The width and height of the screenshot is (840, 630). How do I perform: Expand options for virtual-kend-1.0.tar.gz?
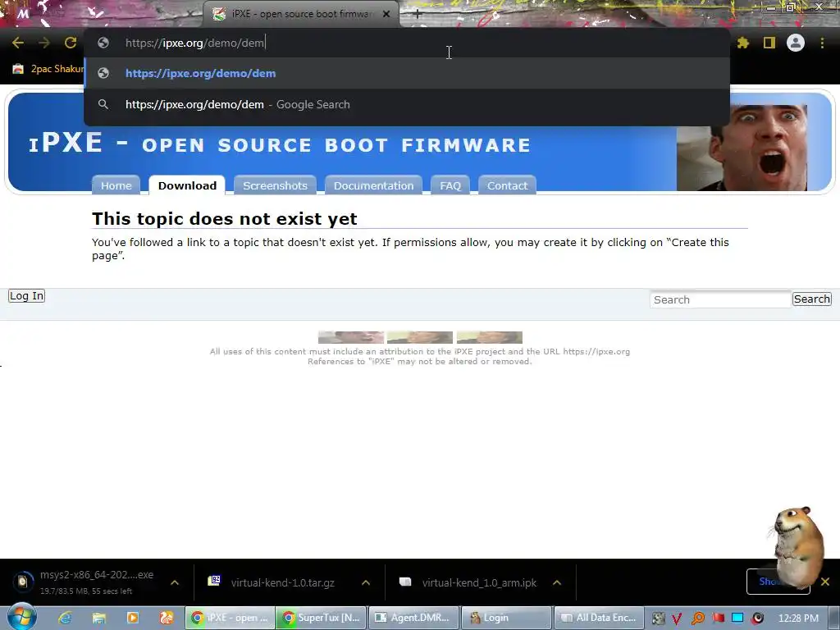pyautogui.click(x=366, y=582)
